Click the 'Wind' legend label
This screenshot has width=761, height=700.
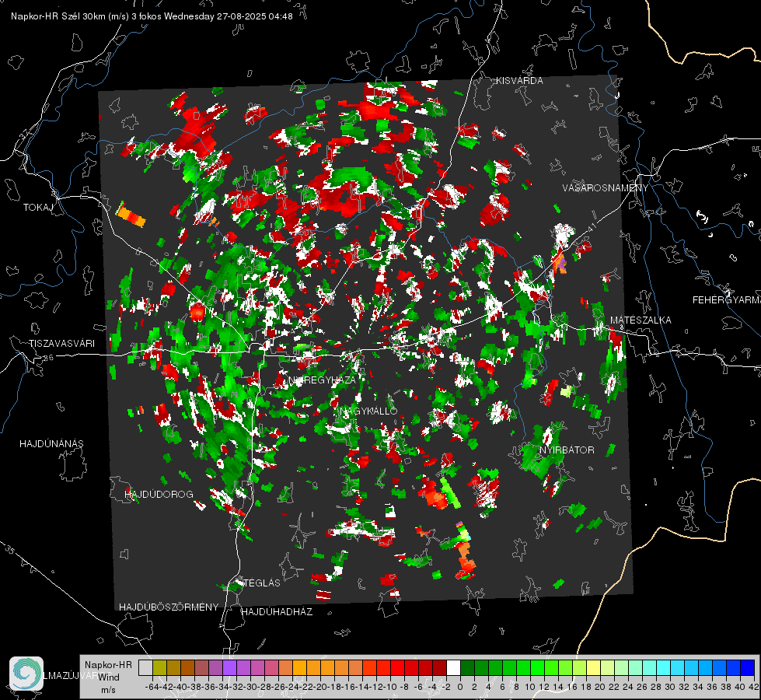(109, 677)
